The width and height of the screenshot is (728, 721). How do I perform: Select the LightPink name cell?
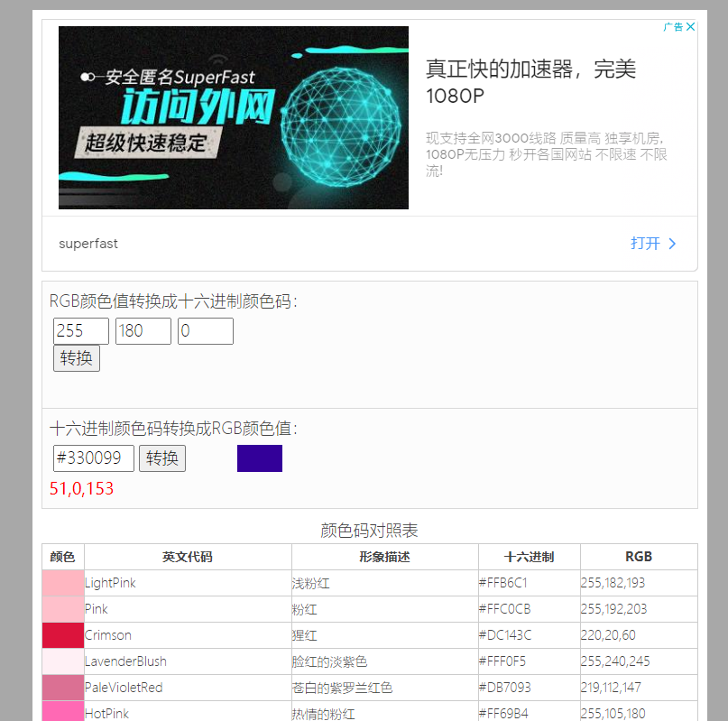pyautogui.click(x=188, y=583)
